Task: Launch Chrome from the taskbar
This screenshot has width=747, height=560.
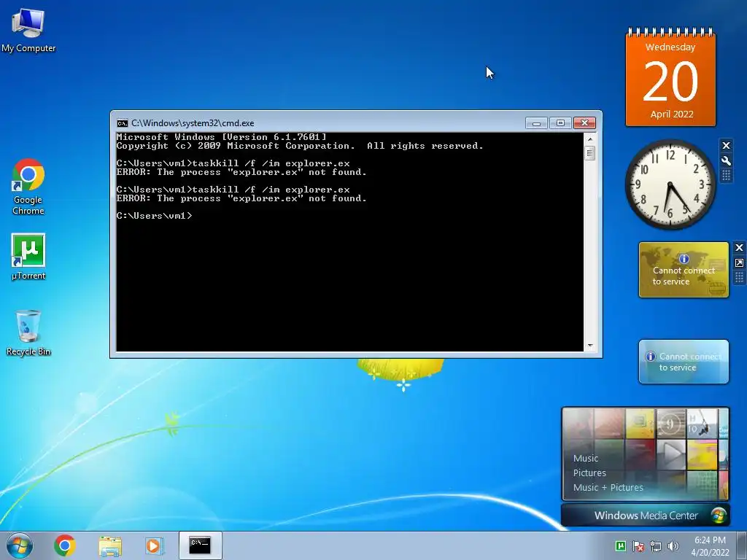Action: tap(65, 545)
